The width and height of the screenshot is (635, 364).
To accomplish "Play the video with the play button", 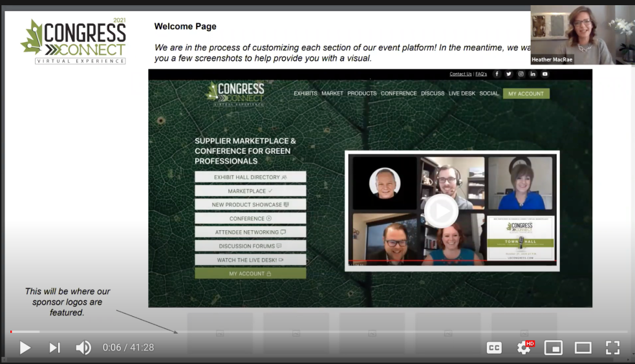I will tap(25, 348).
